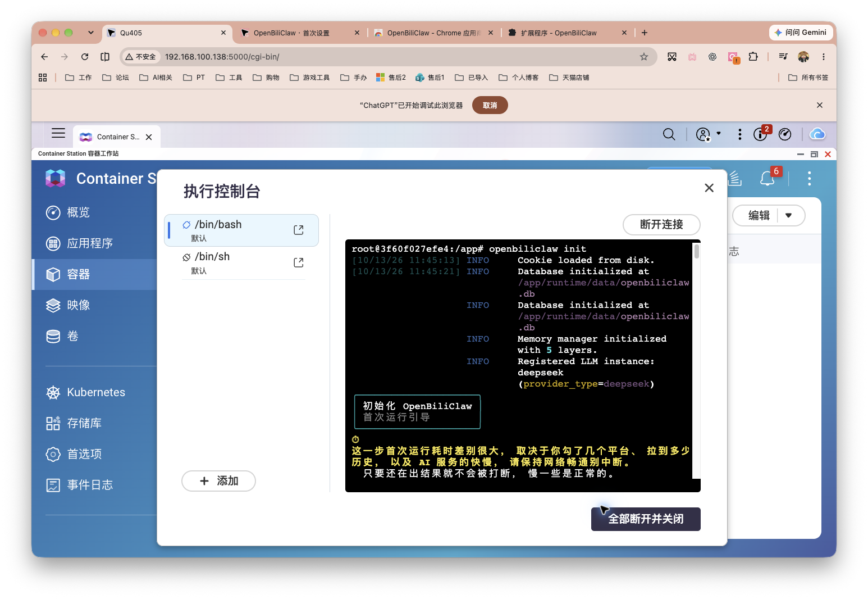
Task: Click the 添加 console button
Action: 218,481
